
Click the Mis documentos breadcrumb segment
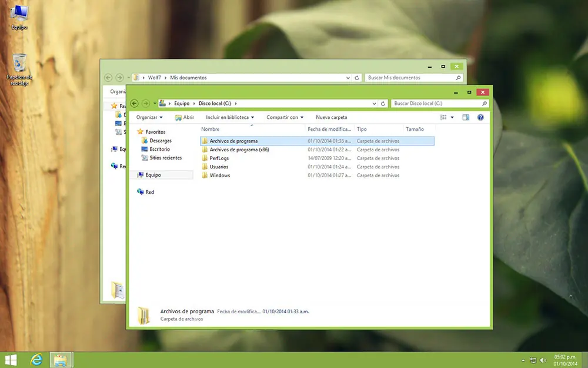[x=188, y=78]
